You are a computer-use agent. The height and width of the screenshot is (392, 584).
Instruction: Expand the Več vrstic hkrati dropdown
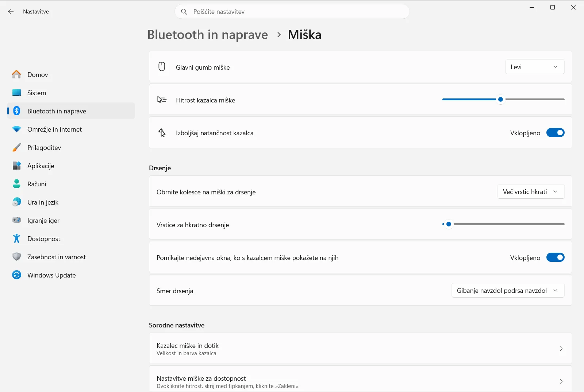pyautogui.click(x=531, y=191)
